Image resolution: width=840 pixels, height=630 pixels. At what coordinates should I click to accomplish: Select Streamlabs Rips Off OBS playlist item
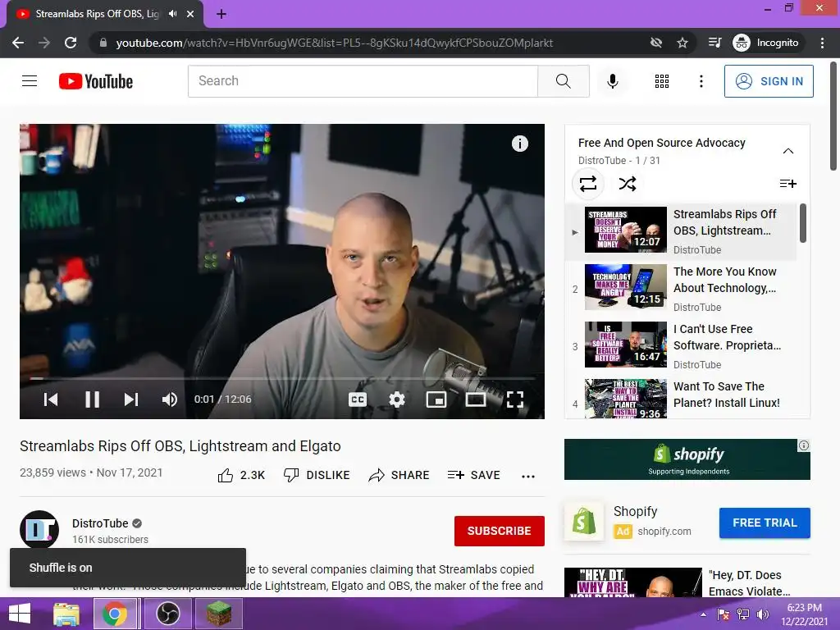click(681, 231)
